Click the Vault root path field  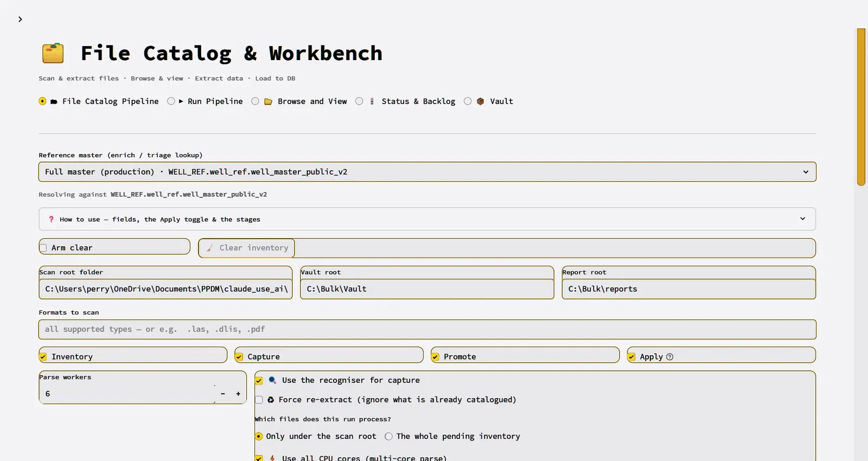pos(427,289)
